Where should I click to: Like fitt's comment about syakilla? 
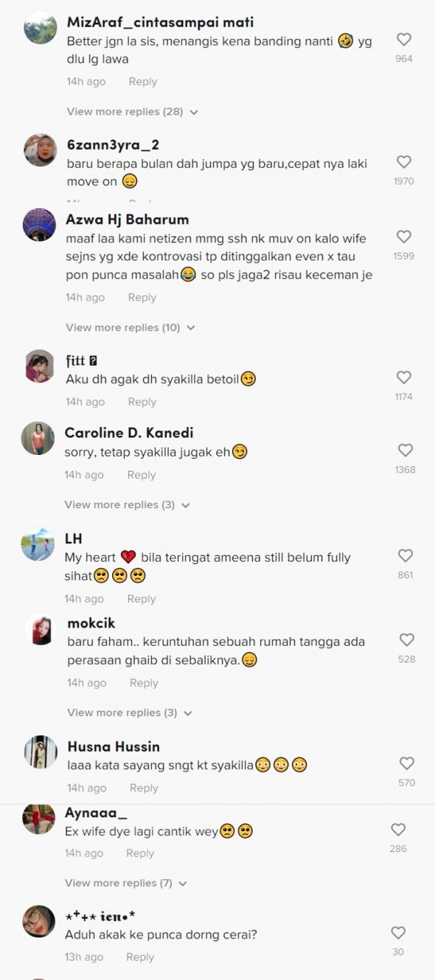coord(404,378)
